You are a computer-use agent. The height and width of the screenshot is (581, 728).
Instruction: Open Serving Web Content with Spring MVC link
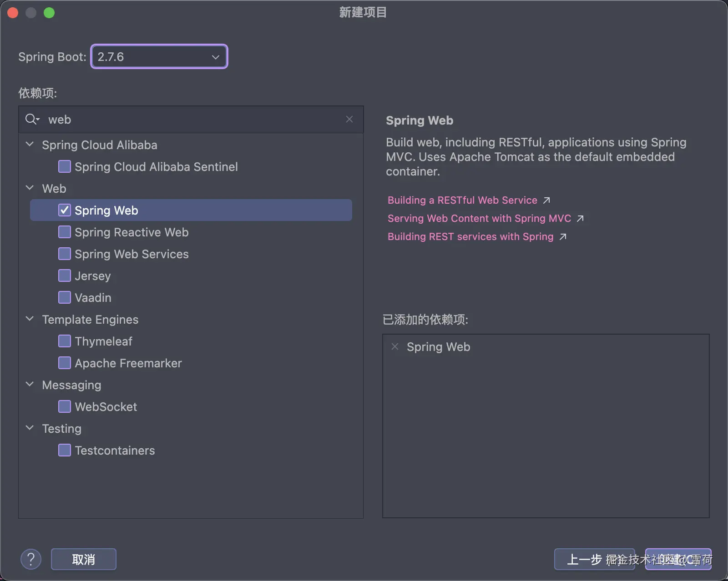(479, 219)
